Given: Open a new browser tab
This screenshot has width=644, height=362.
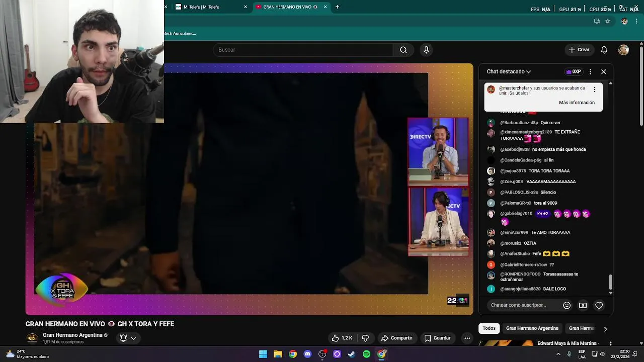Looking at the screenshot, I should (x=337, y=7).
